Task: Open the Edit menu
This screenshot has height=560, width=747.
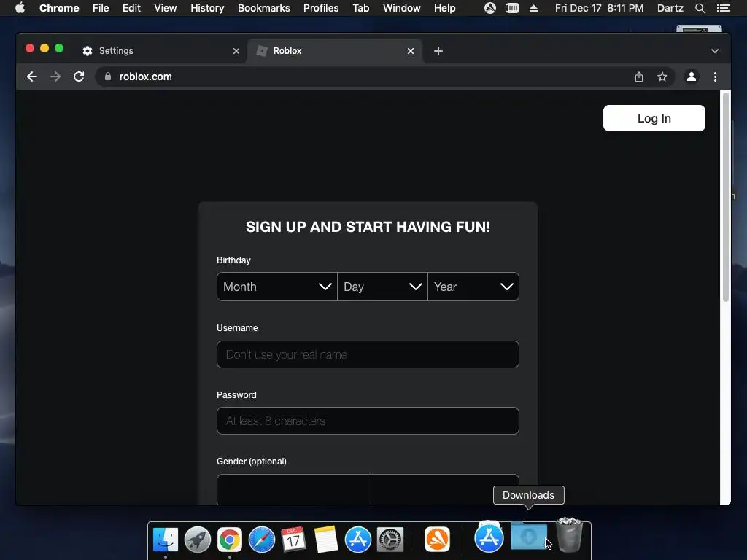Action: point(131,8)
